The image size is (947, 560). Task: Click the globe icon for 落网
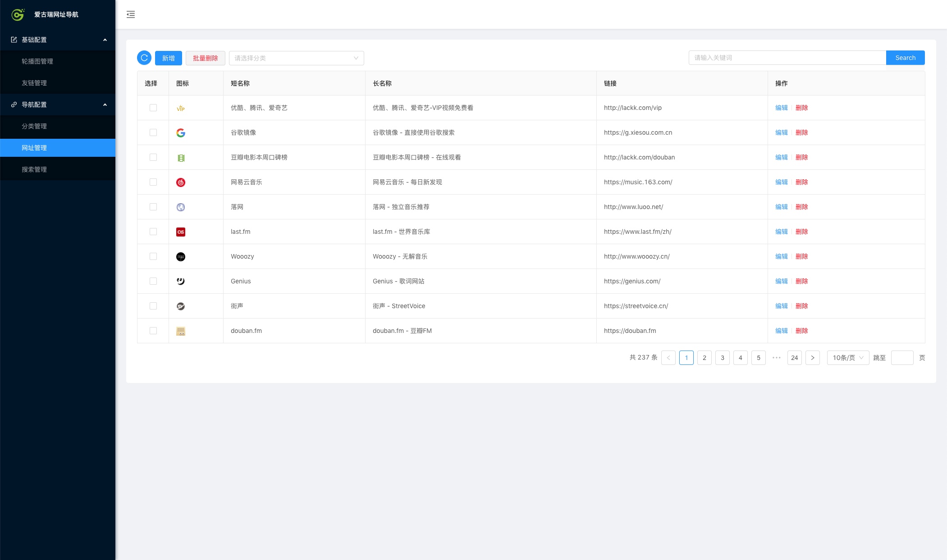(181, 207)
